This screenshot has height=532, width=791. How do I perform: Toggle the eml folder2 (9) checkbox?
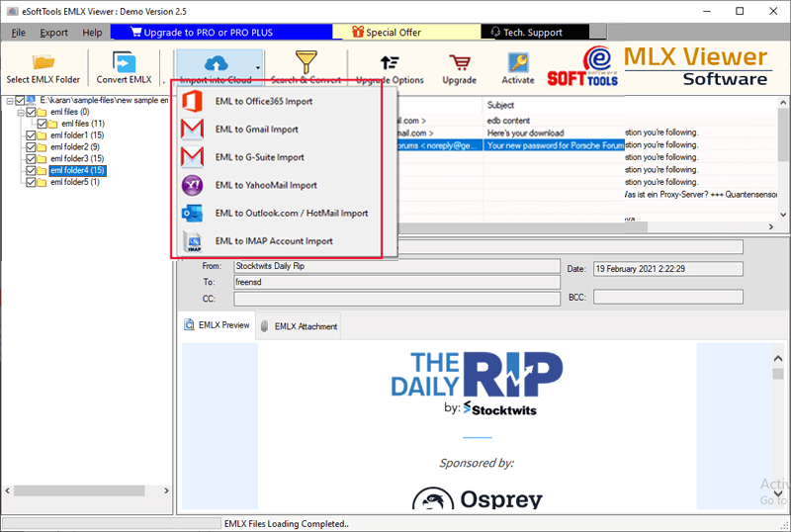[31, 147]
